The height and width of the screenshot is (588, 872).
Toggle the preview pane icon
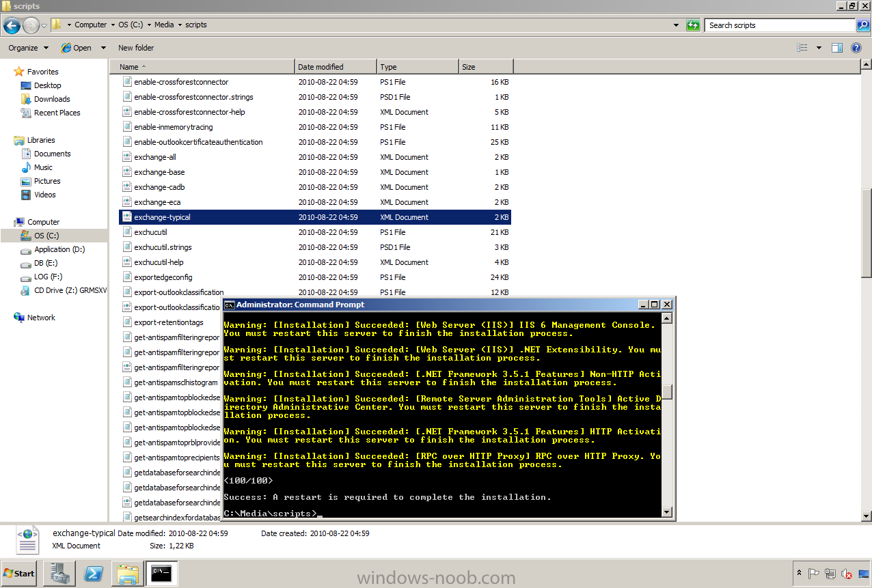tap(837, 48)
